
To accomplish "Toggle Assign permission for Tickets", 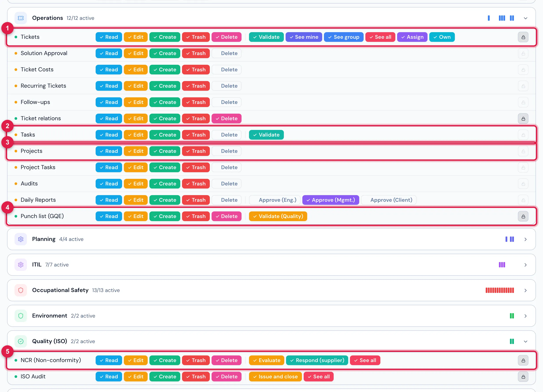I will point(412,37).
